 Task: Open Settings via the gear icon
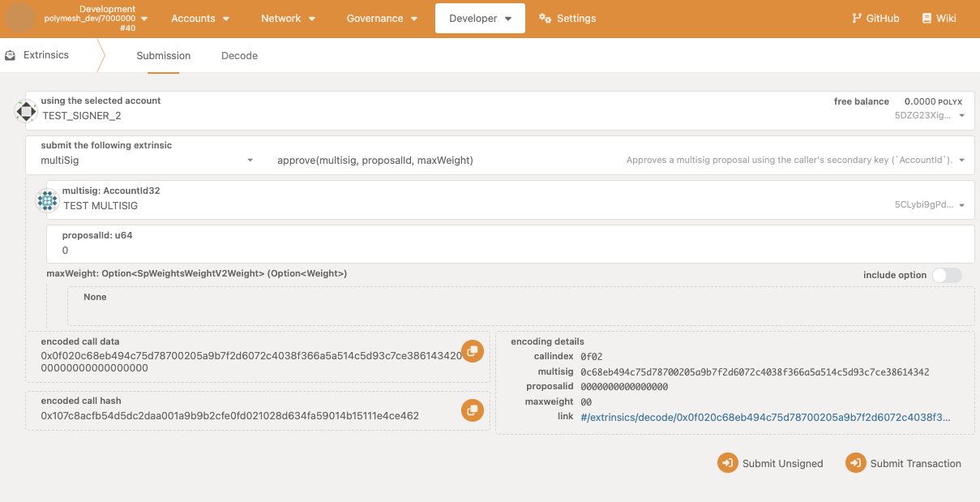coord(546,19)
